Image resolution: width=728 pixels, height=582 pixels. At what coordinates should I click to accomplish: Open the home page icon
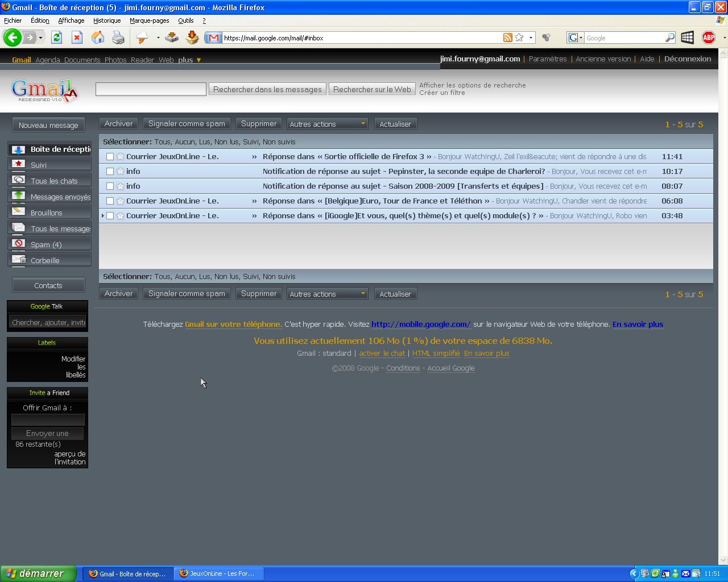98,38
